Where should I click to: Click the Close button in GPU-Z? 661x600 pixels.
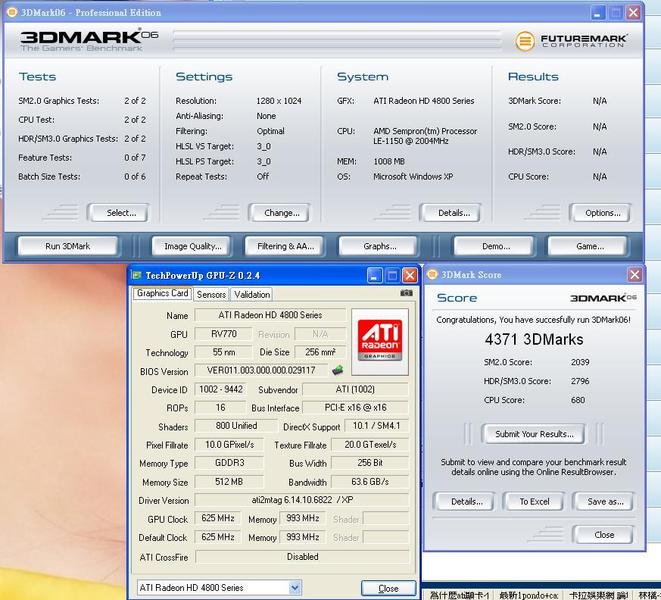[388, 588]
